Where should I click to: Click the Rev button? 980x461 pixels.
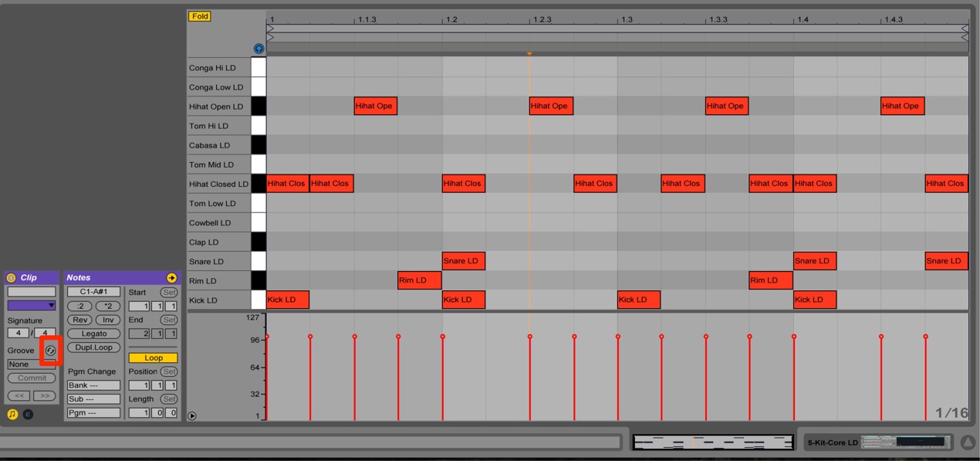[80, 320]
